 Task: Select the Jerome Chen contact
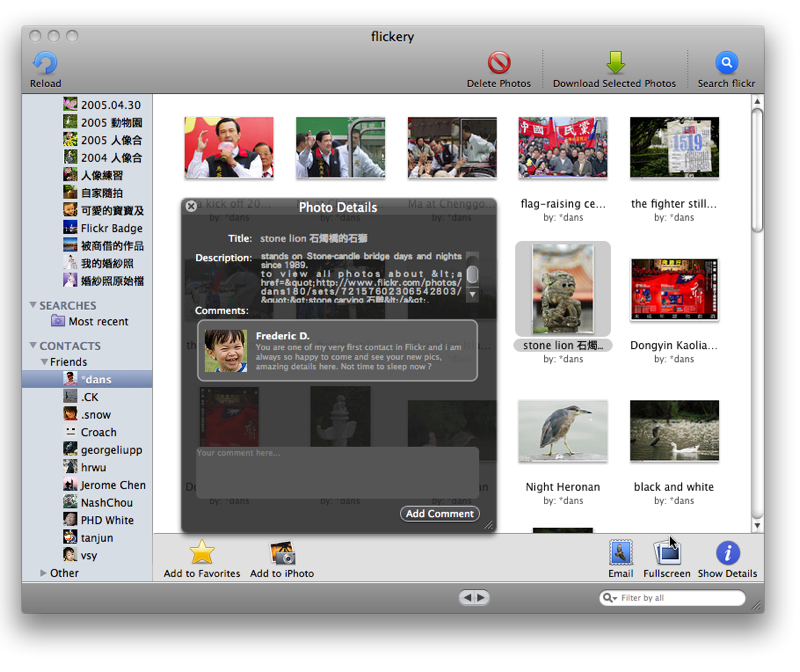coord(87,485)
